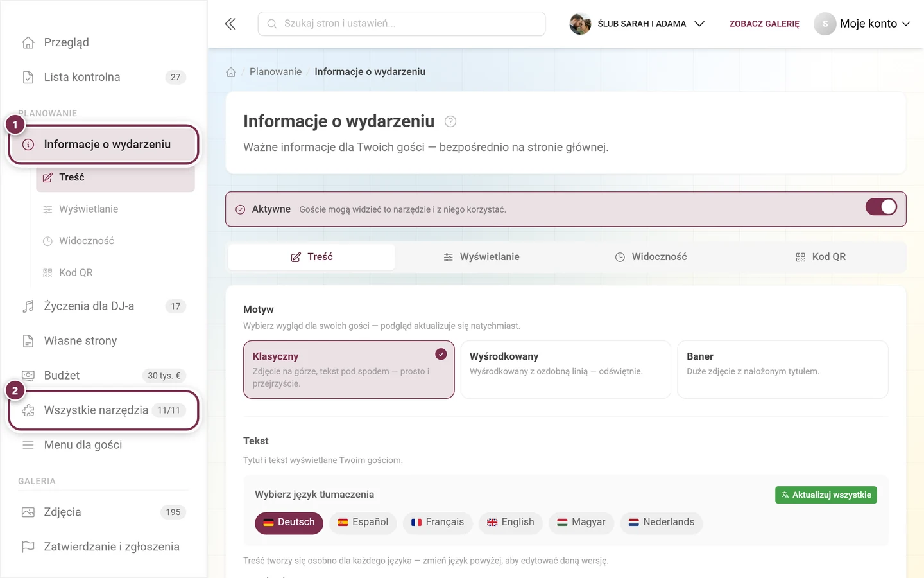
Task: Choose Magyar translation language
Action: point(581,523)
